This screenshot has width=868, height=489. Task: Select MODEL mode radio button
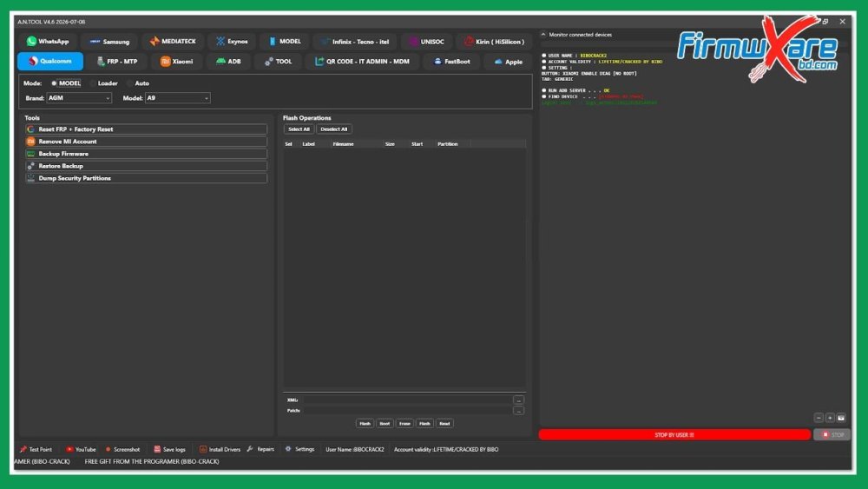point(66,83)
